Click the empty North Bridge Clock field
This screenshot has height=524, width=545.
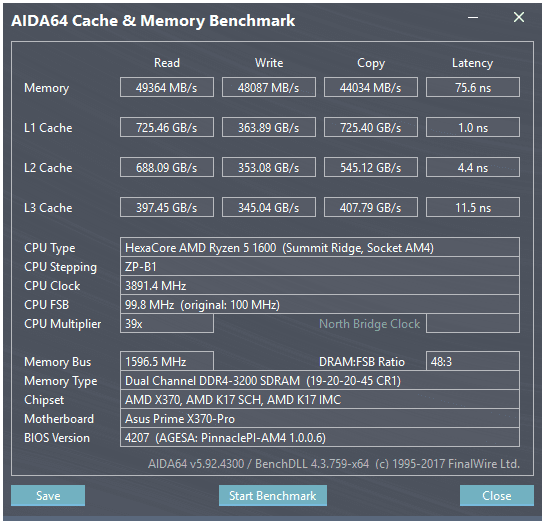coord(473,324)
